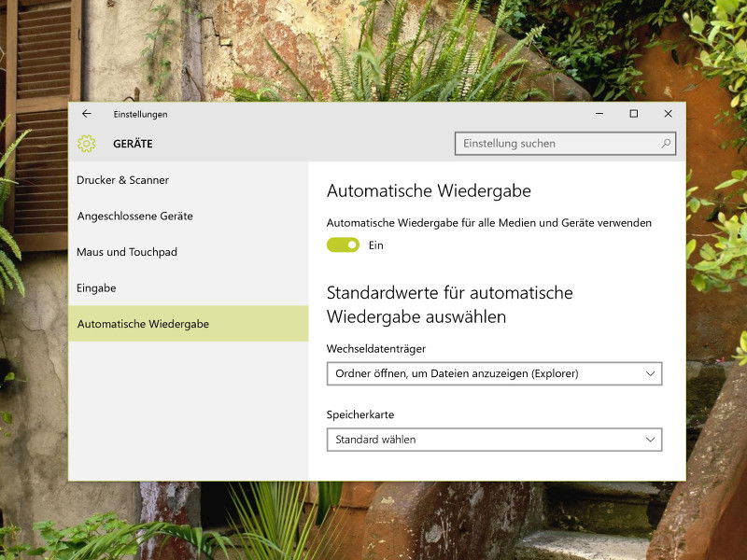Image resolution: width=747 pixels, height=560 pixels.
Task: Click the Automatische Wiedergabe page heading
Action: pos(429,191)
